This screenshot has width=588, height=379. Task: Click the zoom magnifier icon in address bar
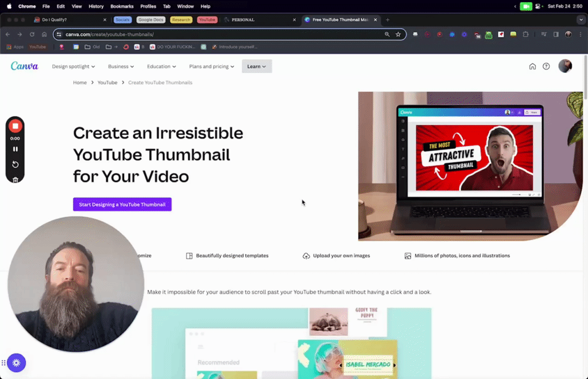point(387,34)
